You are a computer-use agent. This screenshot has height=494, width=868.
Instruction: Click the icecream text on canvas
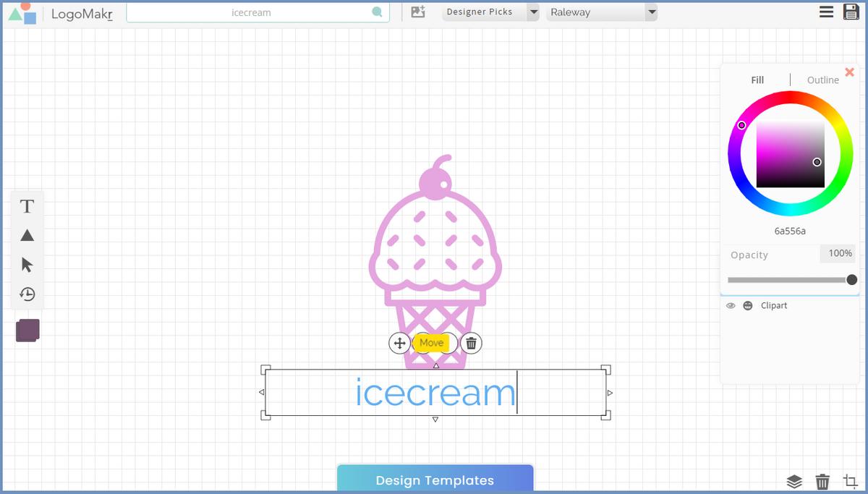(x=435, y=393)
